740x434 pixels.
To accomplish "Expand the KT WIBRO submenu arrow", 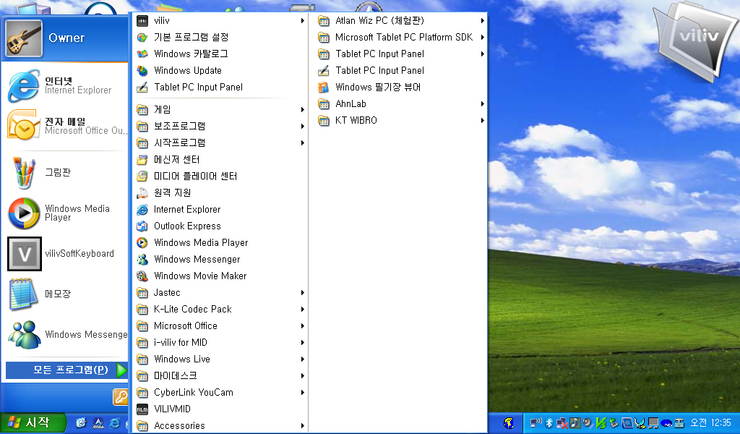I will tap(482, 121).
